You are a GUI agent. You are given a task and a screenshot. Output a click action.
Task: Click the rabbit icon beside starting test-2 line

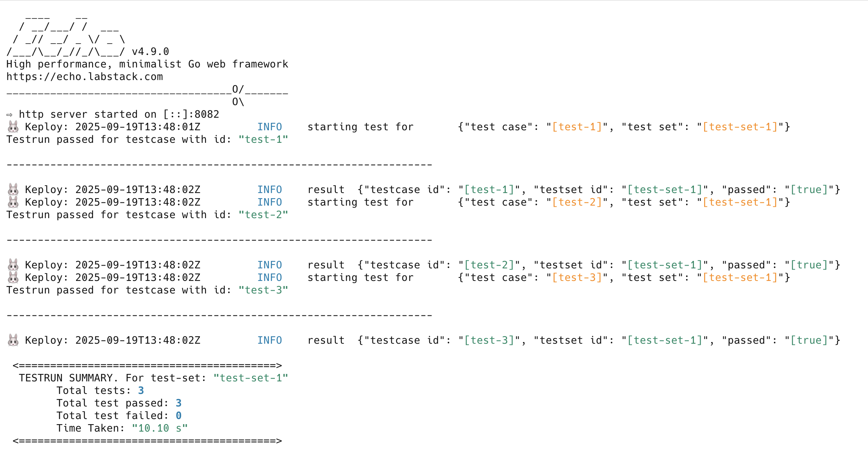click(13, 202)
